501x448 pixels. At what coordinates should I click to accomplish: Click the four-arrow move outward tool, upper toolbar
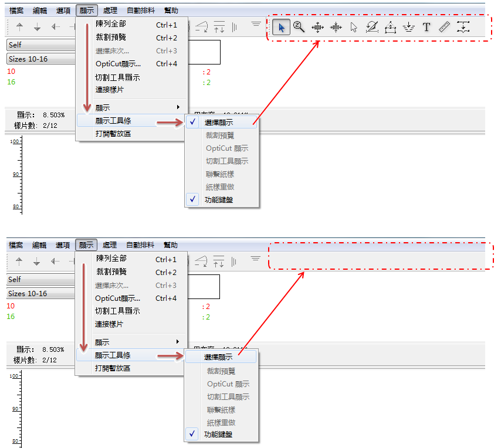pyautogui.click(x=317, y=28)
